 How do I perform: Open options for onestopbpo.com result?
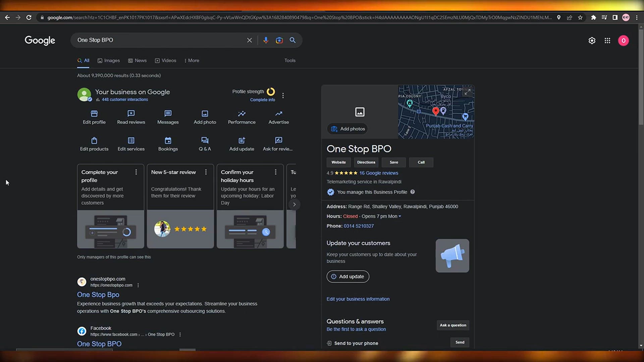[x=138, y=285]
